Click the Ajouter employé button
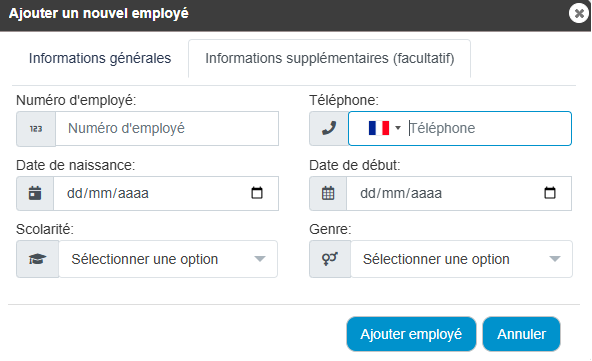 (411, 334)
